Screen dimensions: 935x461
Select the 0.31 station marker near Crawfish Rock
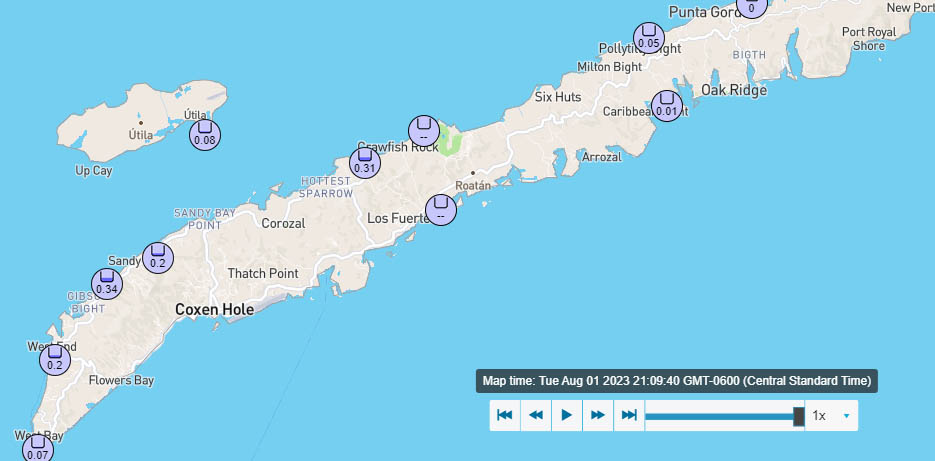point(365,162)
